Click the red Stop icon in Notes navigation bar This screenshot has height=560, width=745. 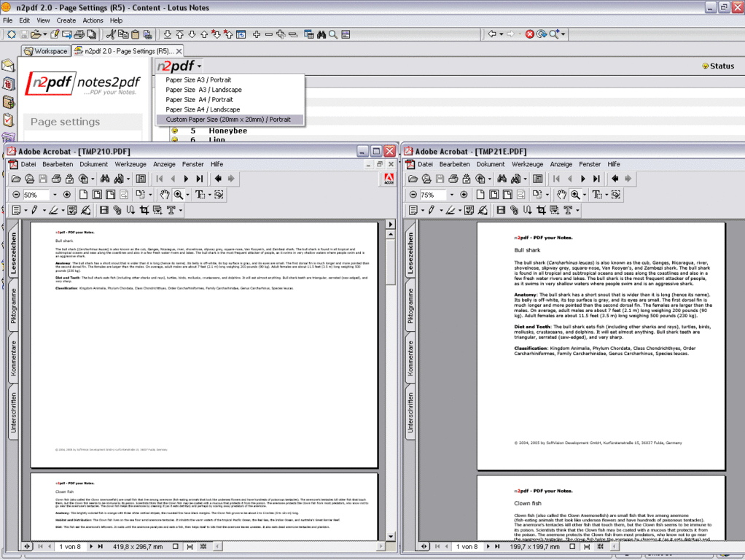(x=529, y=34)
